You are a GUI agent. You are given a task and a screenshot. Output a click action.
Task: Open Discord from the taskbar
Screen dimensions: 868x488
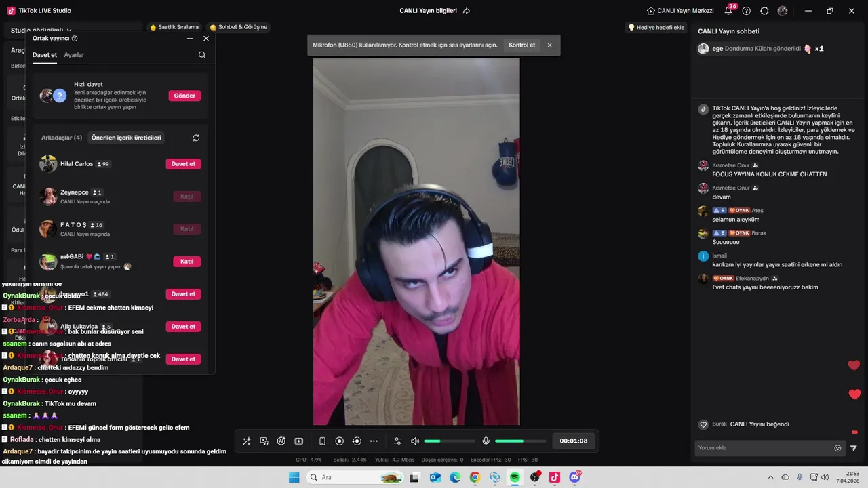(x=575, y=477)
